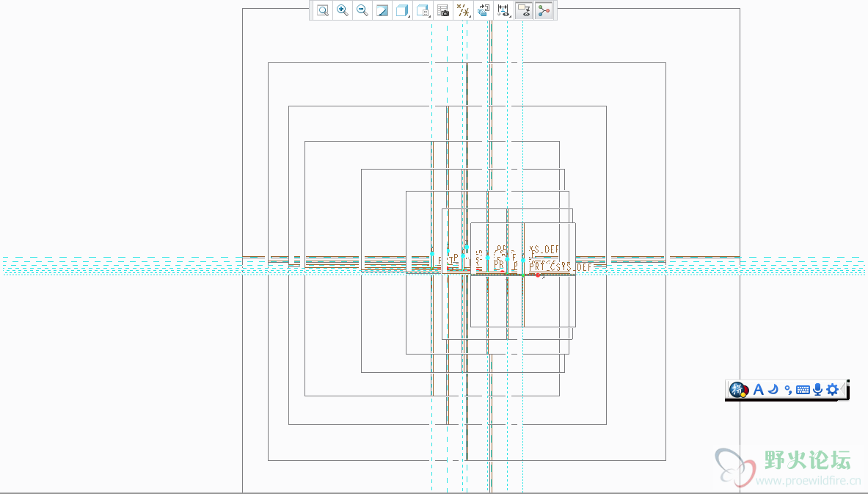This screenshot has width=868, height=494.
Task: Open the IME soft keyboard icon
Action: 803,390
